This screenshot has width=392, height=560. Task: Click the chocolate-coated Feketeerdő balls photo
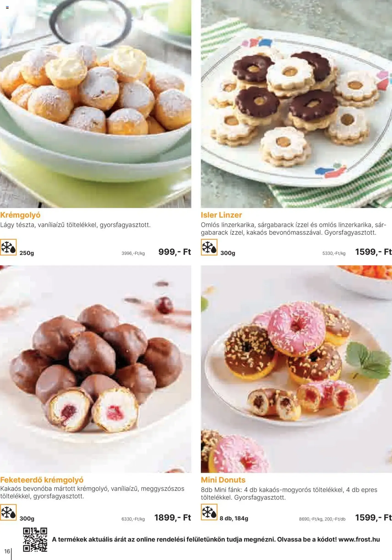pyautogui.click(x=96, y=369)
